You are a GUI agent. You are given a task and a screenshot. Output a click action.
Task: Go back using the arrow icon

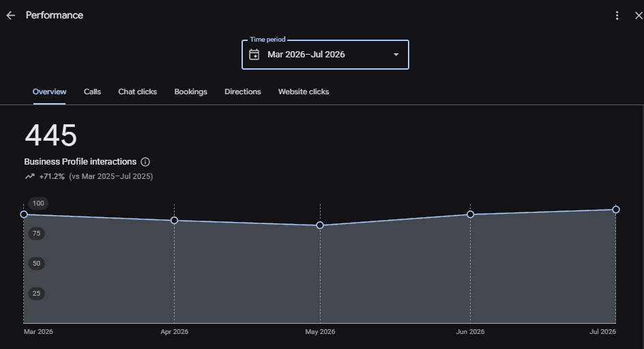[x=11, y=16]
